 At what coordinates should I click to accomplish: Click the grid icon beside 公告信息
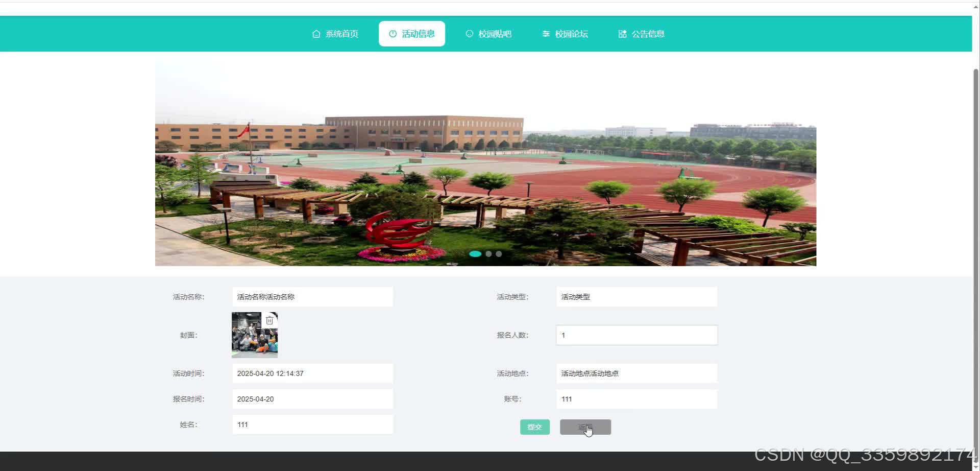click(x=622, y=34)
